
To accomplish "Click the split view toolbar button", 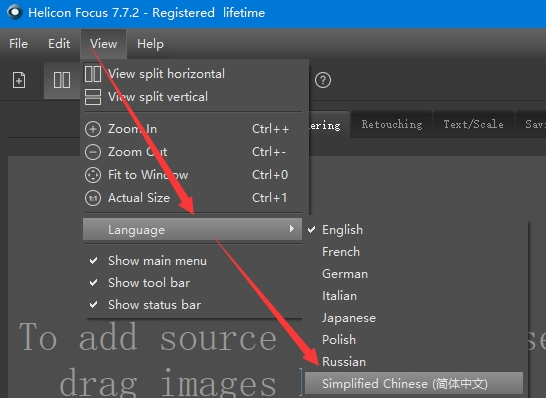I will (x=62, y=80).
